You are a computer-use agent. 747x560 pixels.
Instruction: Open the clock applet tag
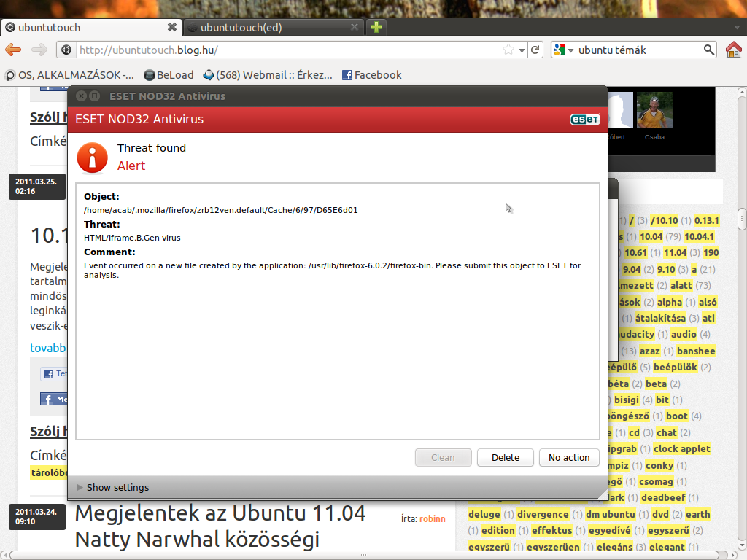682,448
